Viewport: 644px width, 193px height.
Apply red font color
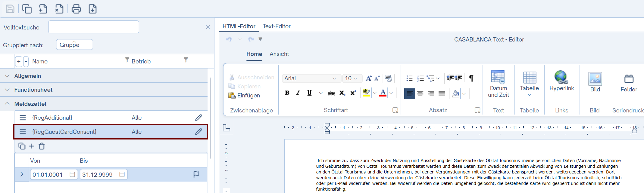pyautogui.click(x=383, y=93)
